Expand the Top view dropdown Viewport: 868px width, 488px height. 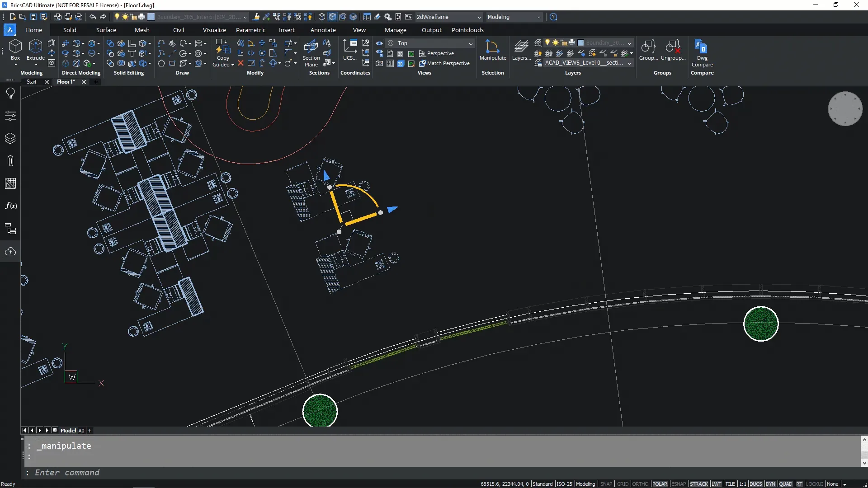(471, 43)
